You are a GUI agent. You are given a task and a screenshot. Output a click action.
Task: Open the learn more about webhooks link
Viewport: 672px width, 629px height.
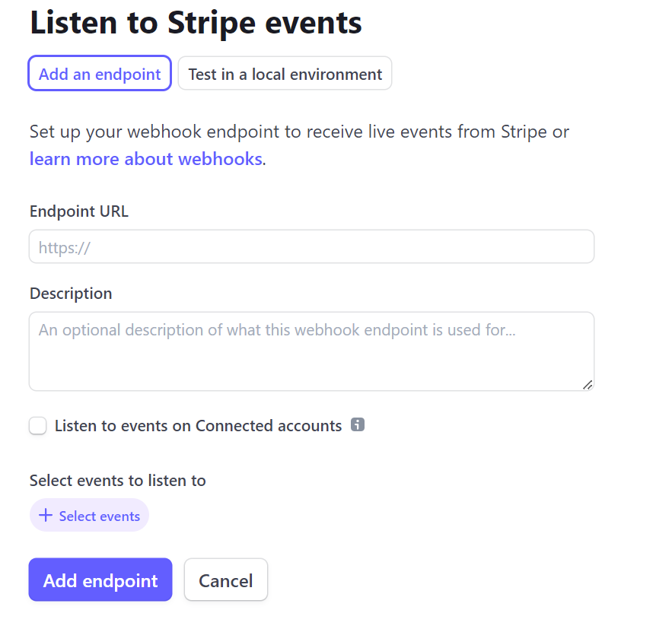point(146,159)
